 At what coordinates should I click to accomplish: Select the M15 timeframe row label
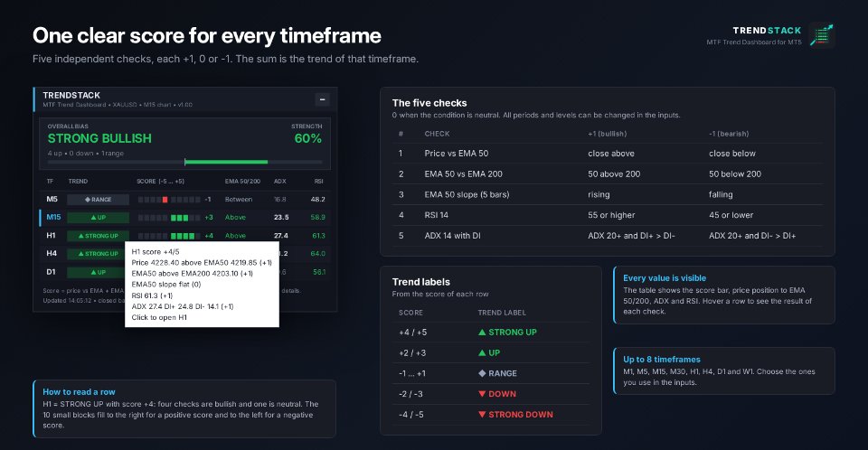[53, 217]
